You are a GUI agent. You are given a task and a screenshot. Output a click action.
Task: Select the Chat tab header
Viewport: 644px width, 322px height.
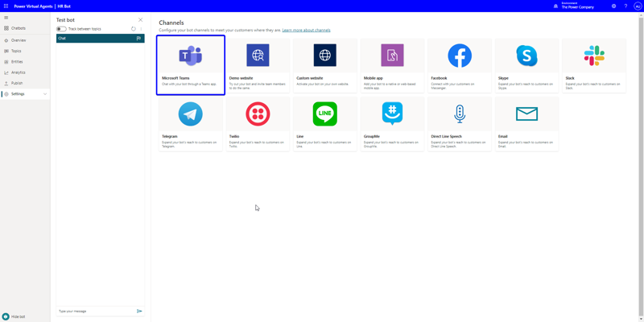click(x=100, y=38)
